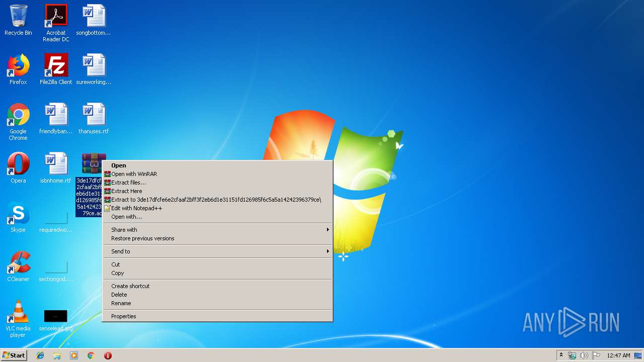This screenshot has width=644, height=362.
Task: Click the selected WinRAR archive icon
Action: (x=94, y=163)
